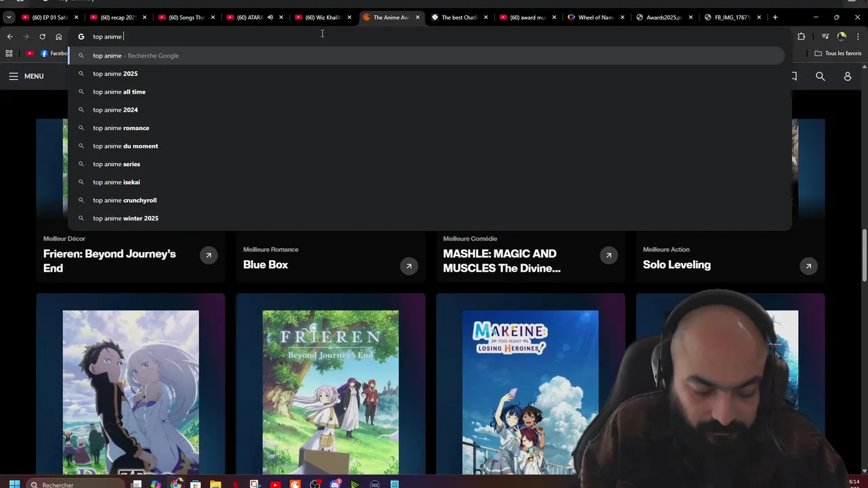The height and width of the screenshot is (488, 868).
Task: Select suggestion top anime crunchyroll
Action: coord(427,200)
